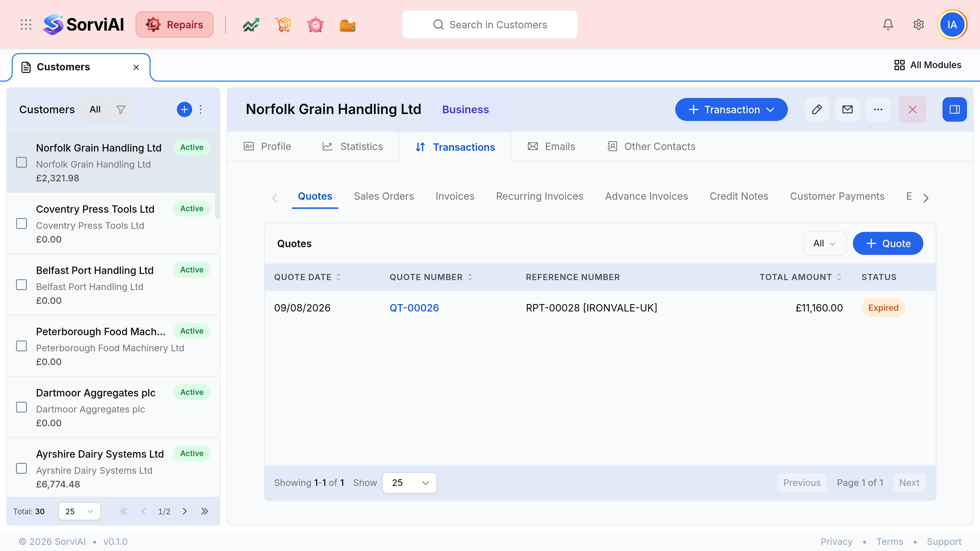Open the shopping cart purchases module icon

[x=283, y=25]
